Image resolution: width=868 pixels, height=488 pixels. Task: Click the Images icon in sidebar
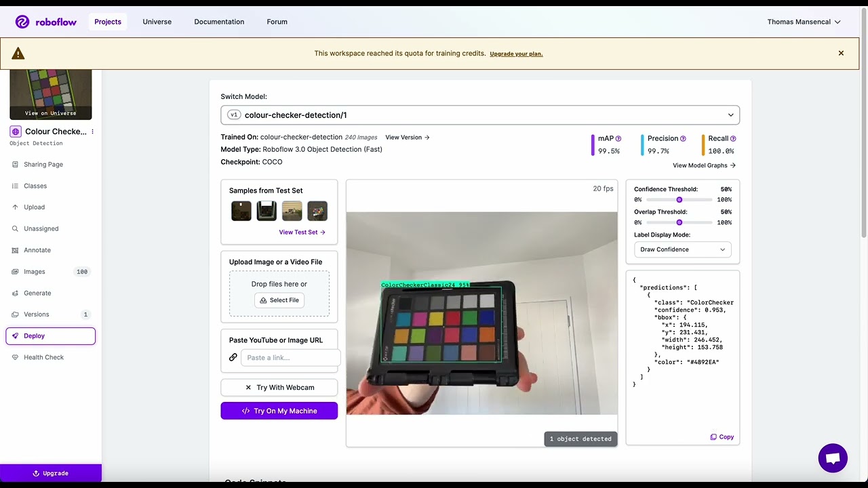click(x=16, y=272)
